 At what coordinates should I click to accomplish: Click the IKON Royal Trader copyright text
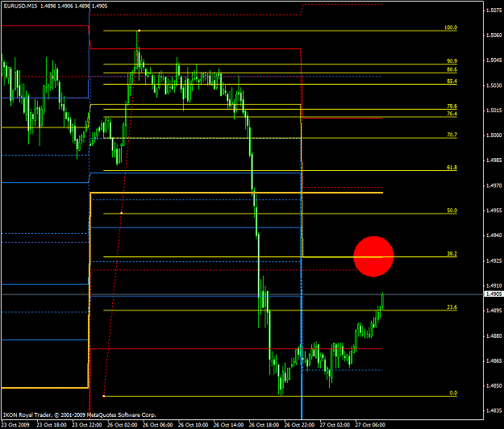pyautogui.click(x=79, y=414)
